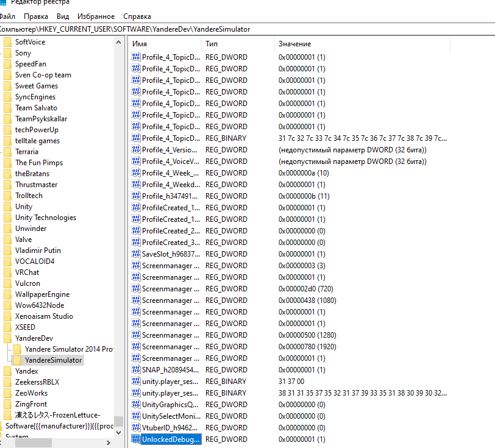Viewport: 495px width, 448px height.
Task: Select the Team Salvato key
Action: [37, 108]
